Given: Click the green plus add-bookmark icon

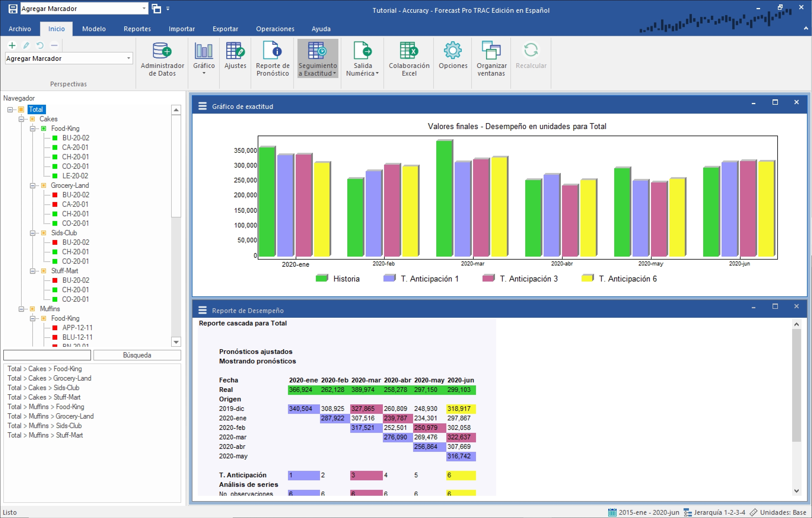Looking at the screenshot, I should coord(12,45).
